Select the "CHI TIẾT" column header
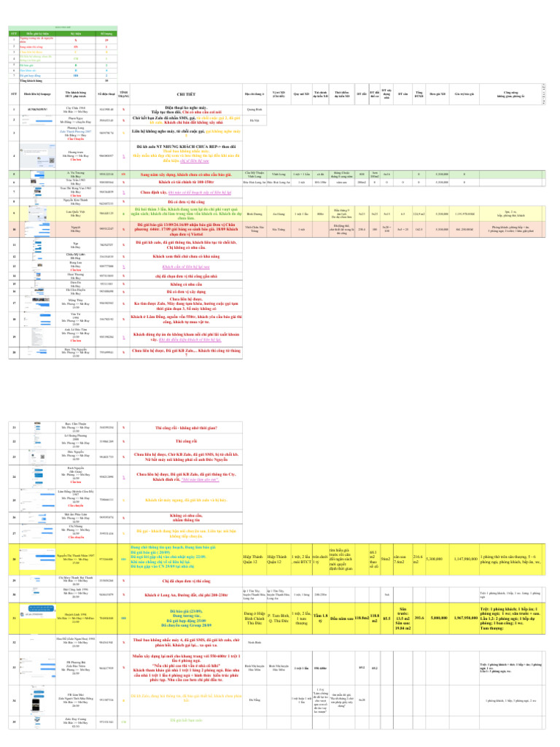This screenshot has width=560, height=747. tap(186, 94)
